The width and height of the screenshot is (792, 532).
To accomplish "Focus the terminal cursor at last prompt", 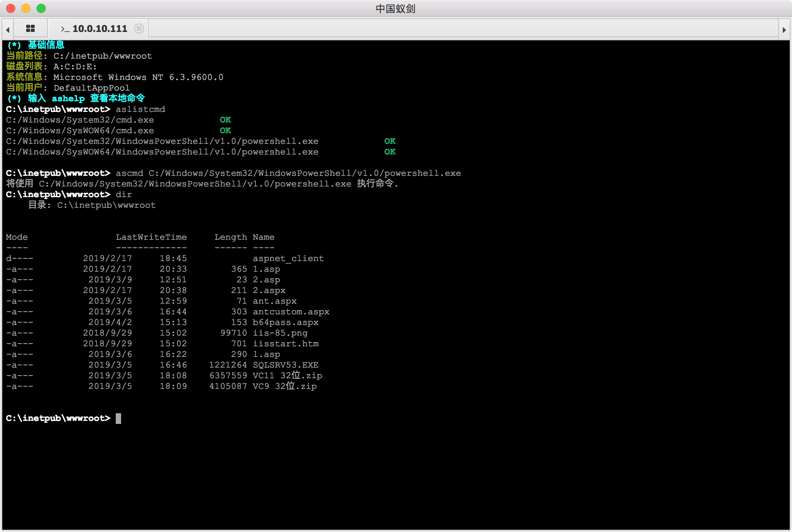I will tap(118, 418).
